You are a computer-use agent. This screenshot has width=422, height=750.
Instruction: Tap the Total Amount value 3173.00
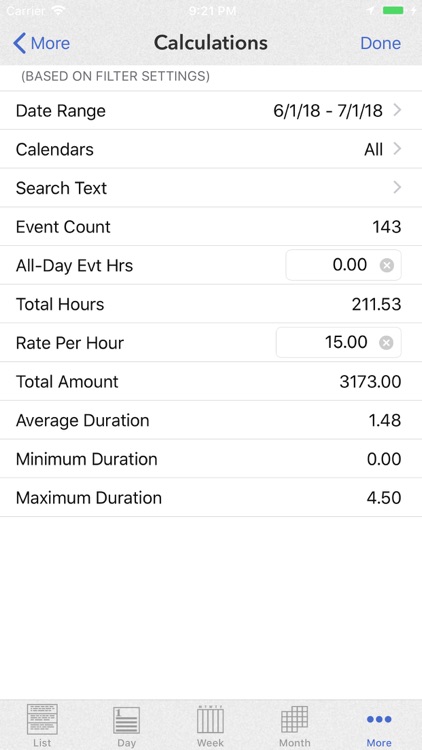pos(370,382)
